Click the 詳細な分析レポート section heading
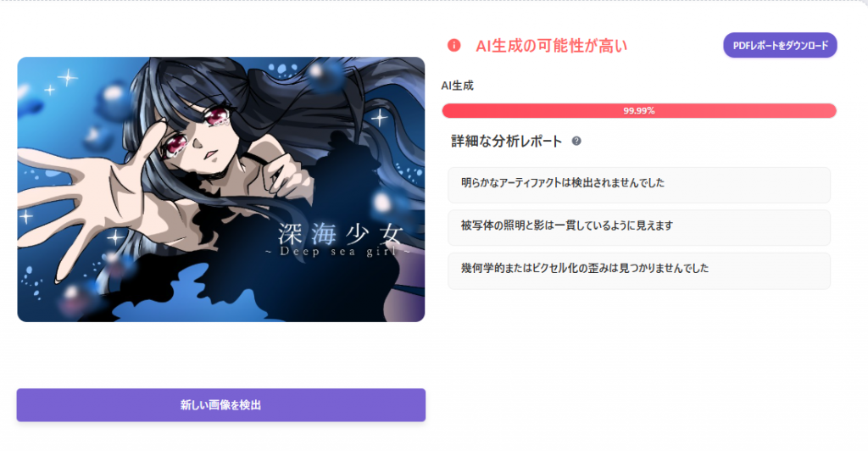 pos(507,142)
